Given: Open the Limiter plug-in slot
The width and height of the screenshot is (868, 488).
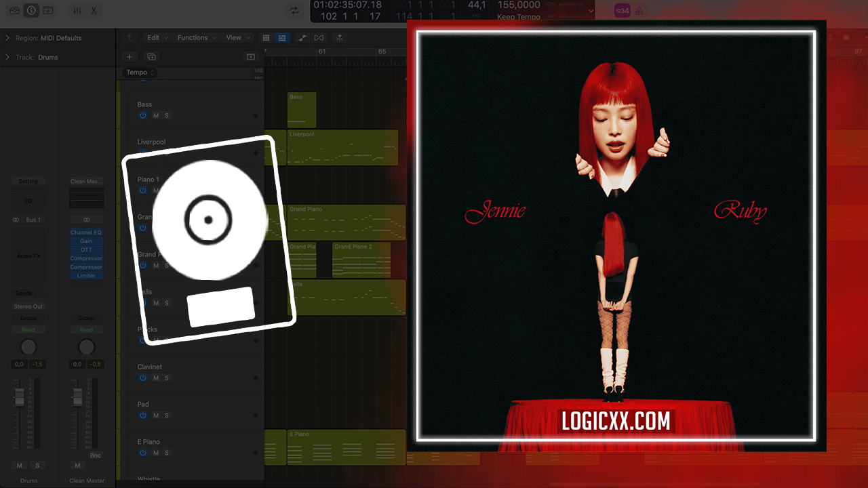Looking at the screenshot, I should click(87, 276).
